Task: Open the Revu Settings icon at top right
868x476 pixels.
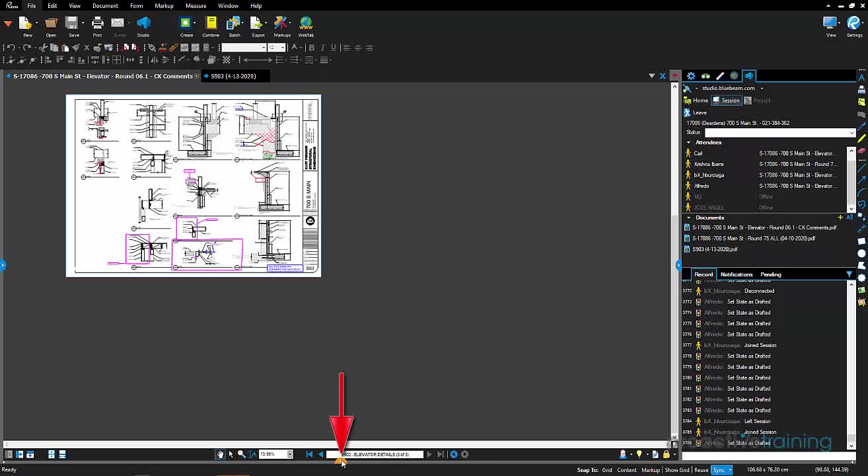Action: point(854,24)
